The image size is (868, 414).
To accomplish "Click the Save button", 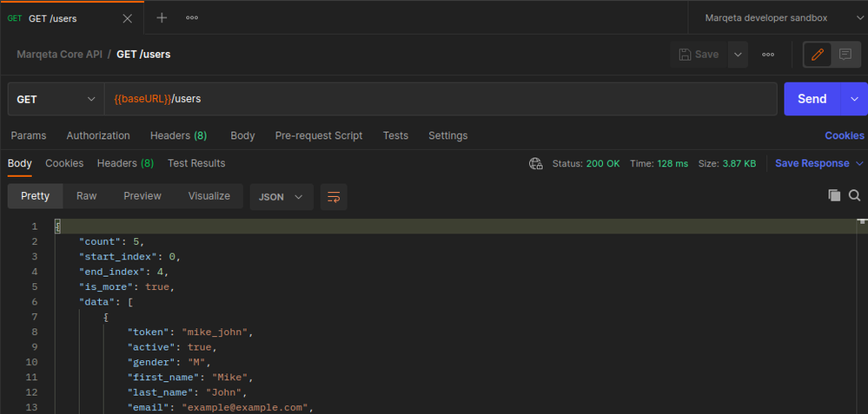I will click(699, 54).
